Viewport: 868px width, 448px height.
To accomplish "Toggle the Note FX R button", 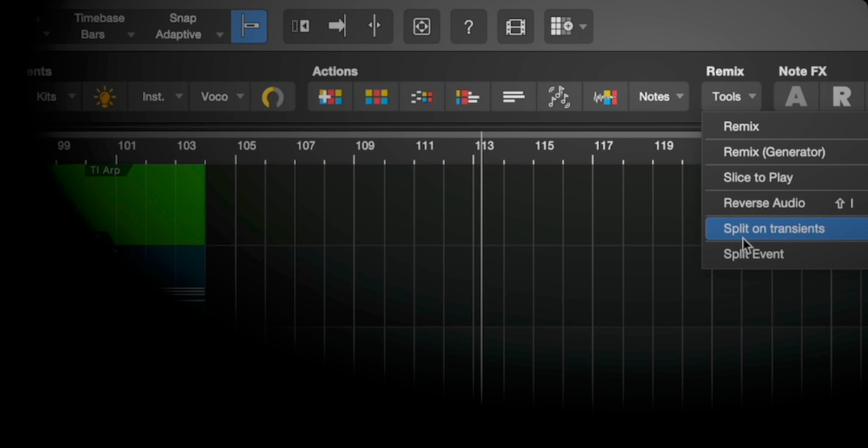I will click(841, 97).
